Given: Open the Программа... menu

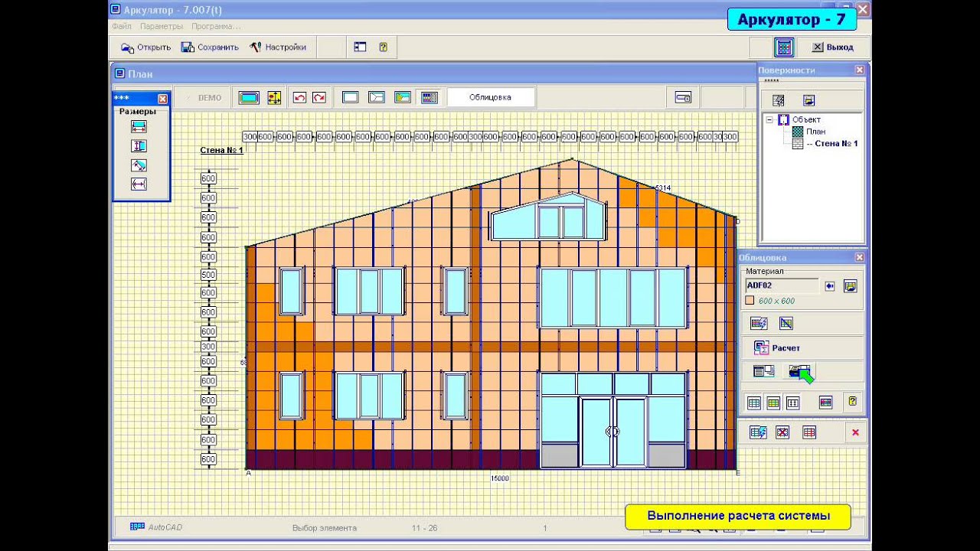Looking at the screenshot, I should [216, 26].
